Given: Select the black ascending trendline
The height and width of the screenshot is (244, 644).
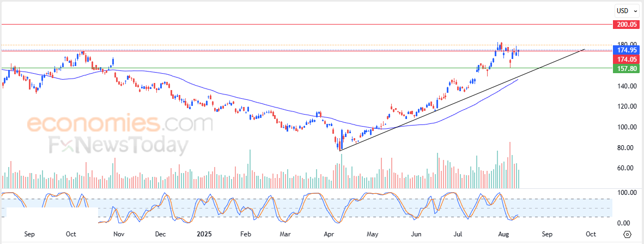Looking at the screenshot, I should [x=462, y=100].
